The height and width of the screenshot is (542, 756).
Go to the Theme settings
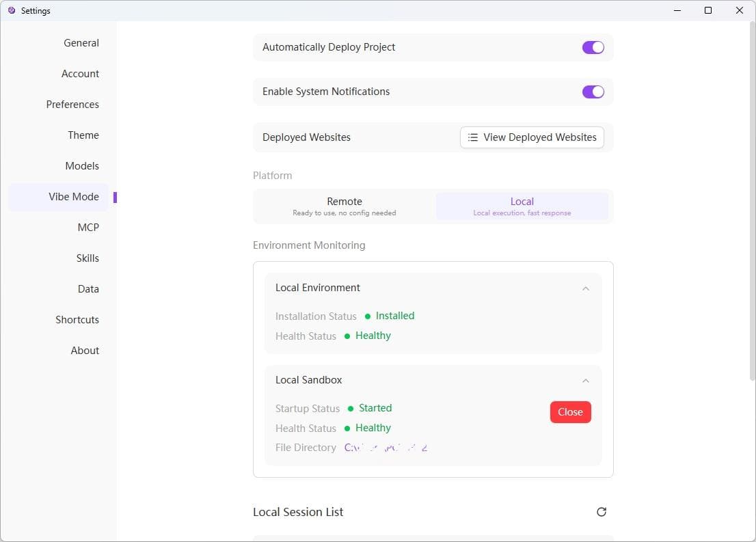pyautogui.click(x=83, y=135)
